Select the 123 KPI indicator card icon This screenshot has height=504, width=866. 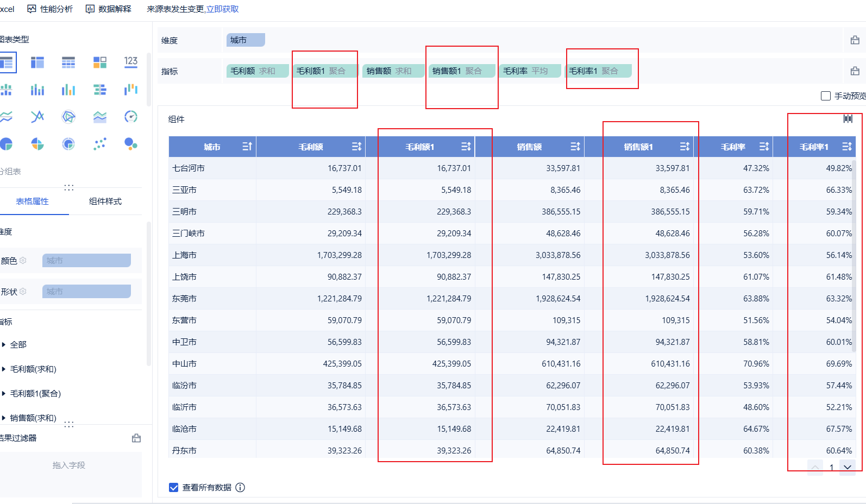pyautogui.click(x=131, y=62)
